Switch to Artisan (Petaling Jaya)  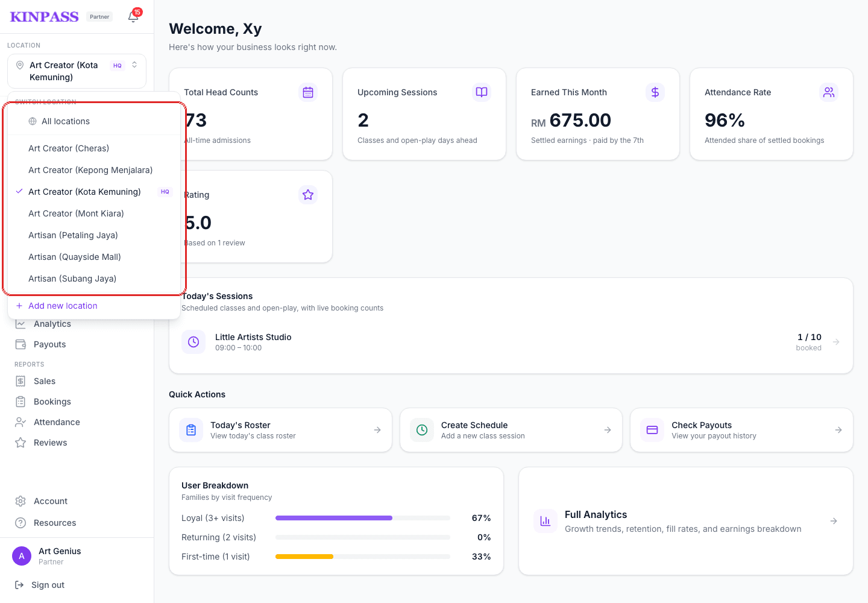click(x=94, y=235)
